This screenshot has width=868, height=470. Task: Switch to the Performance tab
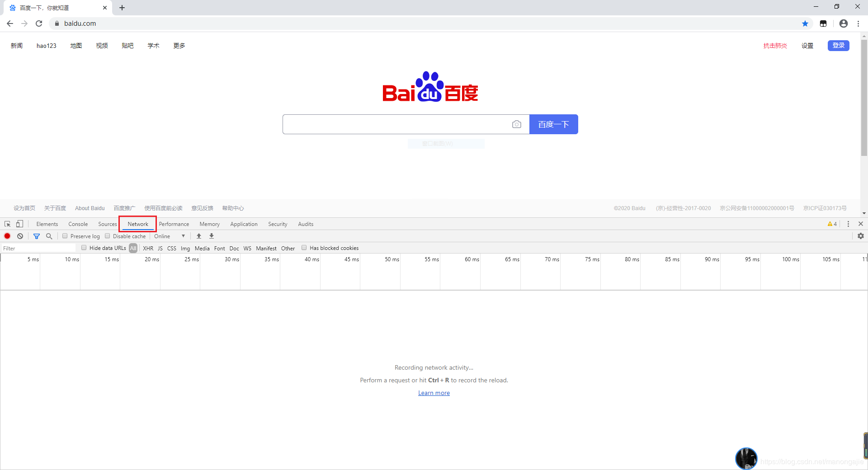point(174,224)
